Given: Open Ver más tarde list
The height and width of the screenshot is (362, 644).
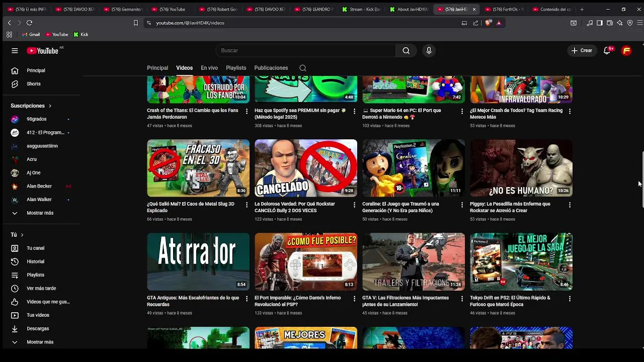Looking at the screenshot, I should (x=42, y=288).
